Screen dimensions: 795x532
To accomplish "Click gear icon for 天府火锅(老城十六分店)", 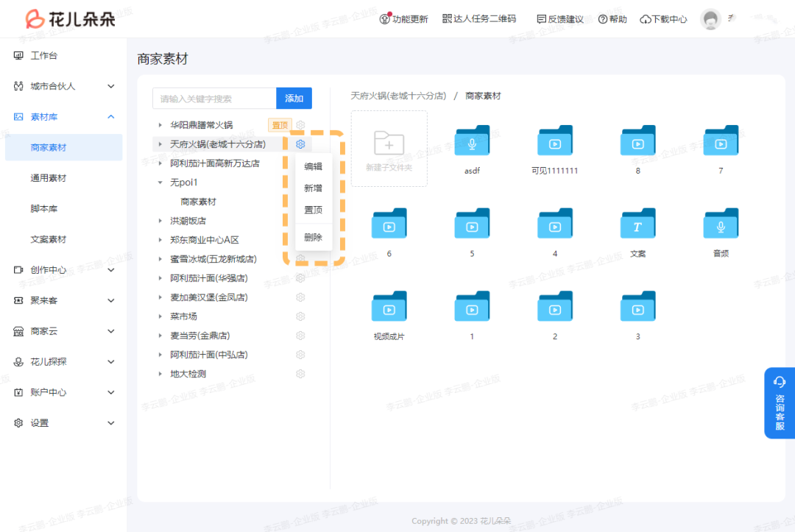I will 300,144.
